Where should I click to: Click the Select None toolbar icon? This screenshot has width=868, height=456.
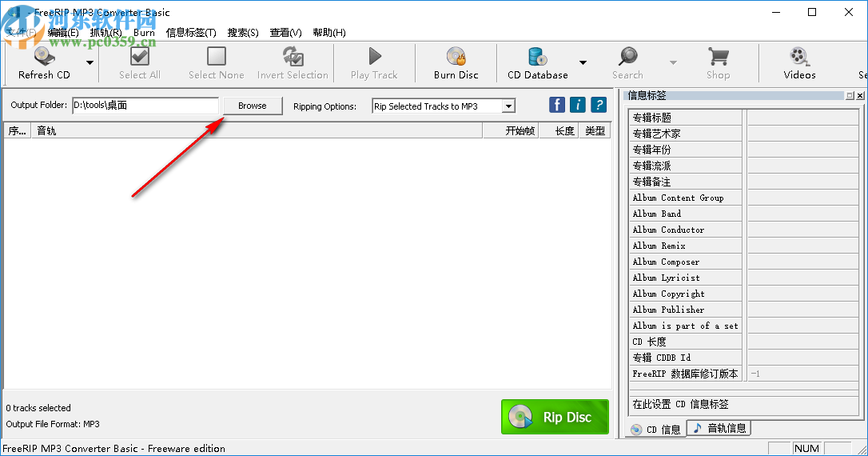click(x=217, y=57)
